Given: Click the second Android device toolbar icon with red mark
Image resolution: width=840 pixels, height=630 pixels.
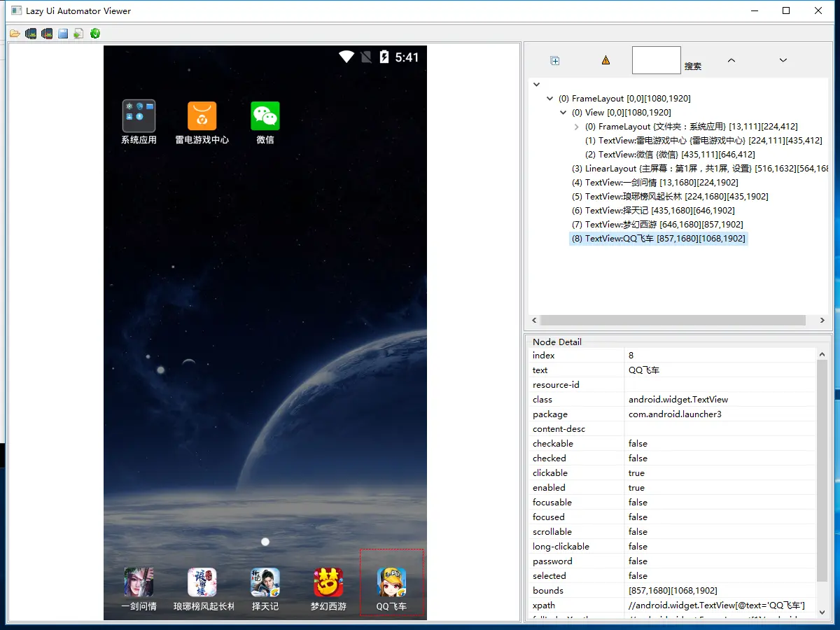Looking at the screenshot, I should (x=47, y=34).
